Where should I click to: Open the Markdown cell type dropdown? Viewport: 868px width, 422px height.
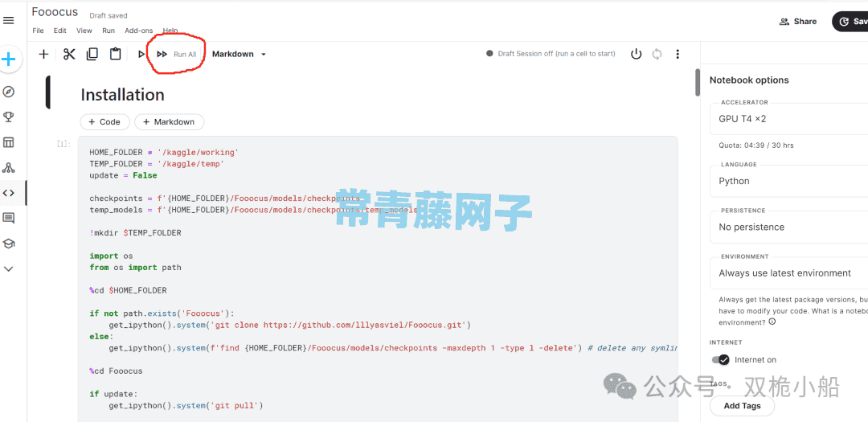[x=239, y=55]
